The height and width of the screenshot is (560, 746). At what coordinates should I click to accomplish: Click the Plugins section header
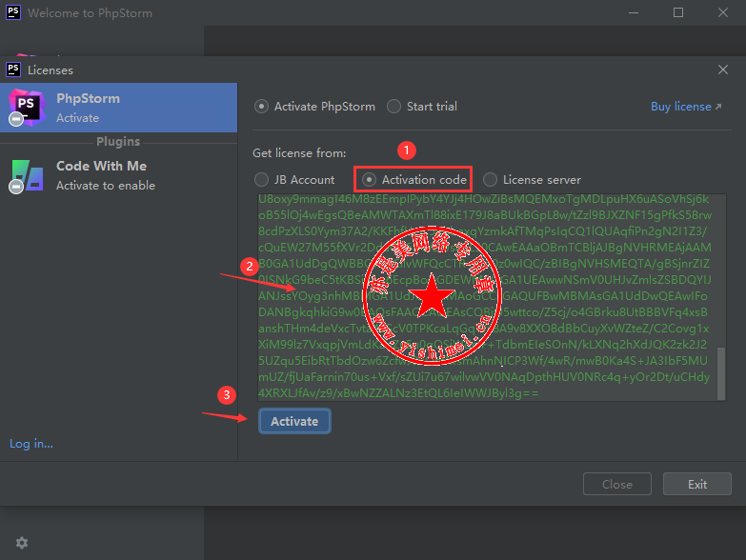click(118, 141)
